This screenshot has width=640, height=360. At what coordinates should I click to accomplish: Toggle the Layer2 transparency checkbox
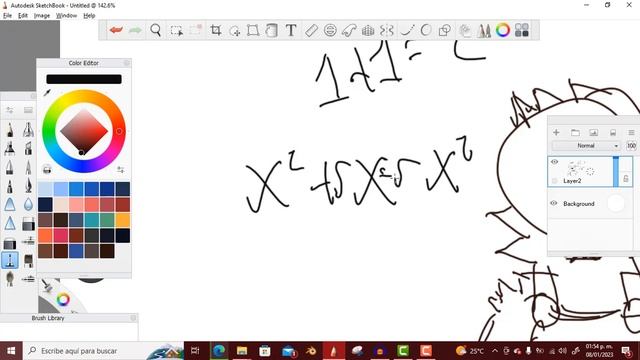point(554,180)
